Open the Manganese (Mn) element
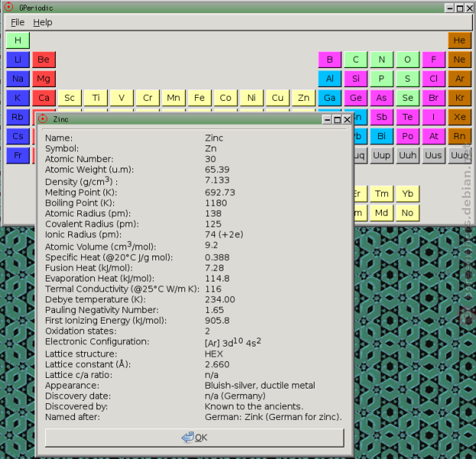Image resolution: width=476 pixels, height=459 pixels. 174,98
